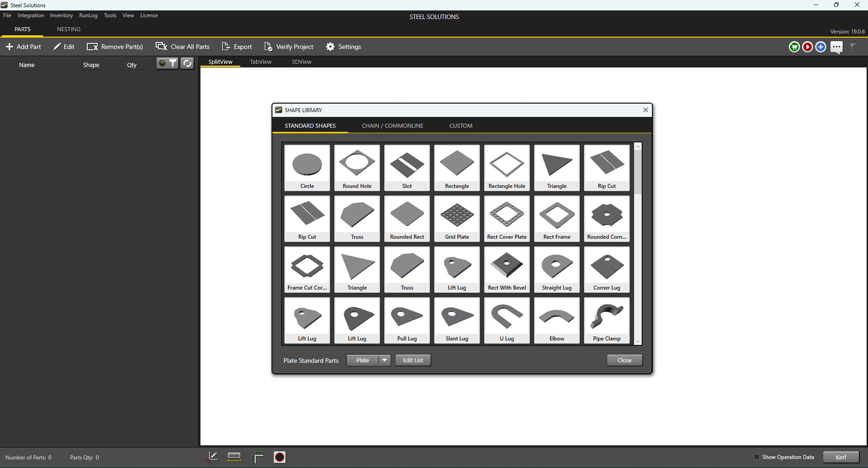Select the Rect Cover Plate shape
Screen dimensions: 868x468
[507, 218]
